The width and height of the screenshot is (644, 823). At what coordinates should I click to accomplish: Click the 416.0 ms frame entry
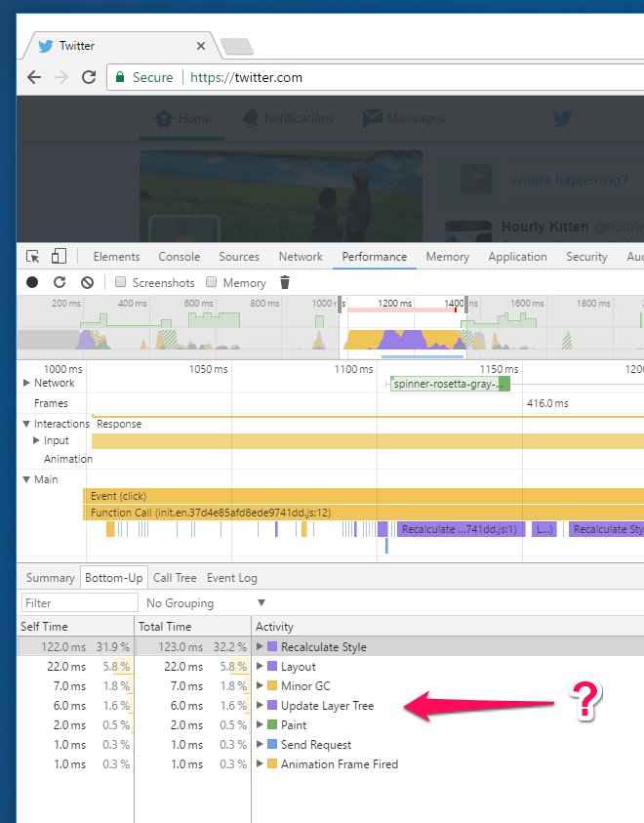[x=547, y=403]
